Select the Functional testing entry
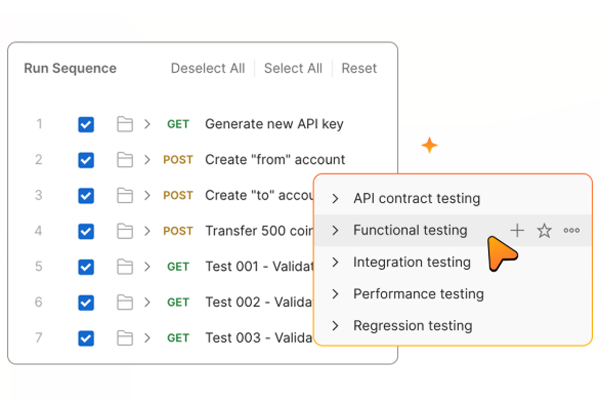The image size is (600, 400). (410, 231)
